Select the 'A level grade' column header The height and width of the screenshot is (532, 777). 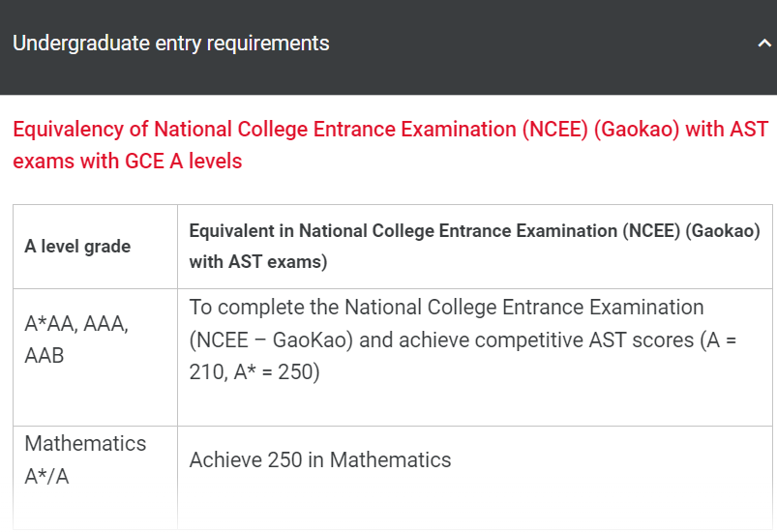pyautogui.click(x=77, y=247)
